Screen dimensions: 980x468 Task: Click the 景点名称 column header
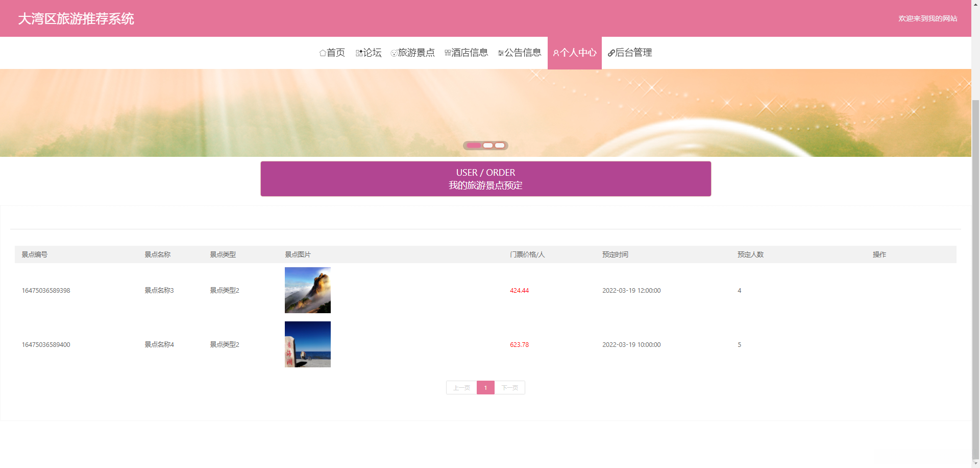pyautogui.click(x=158, y=254)
